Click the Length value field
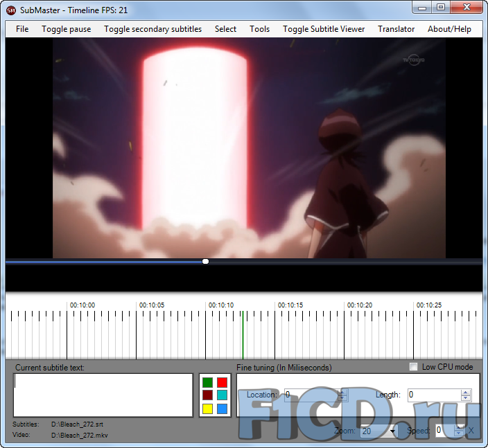This screenshot has height=448, width=488. pyautogui.click(x=434, y=395)
